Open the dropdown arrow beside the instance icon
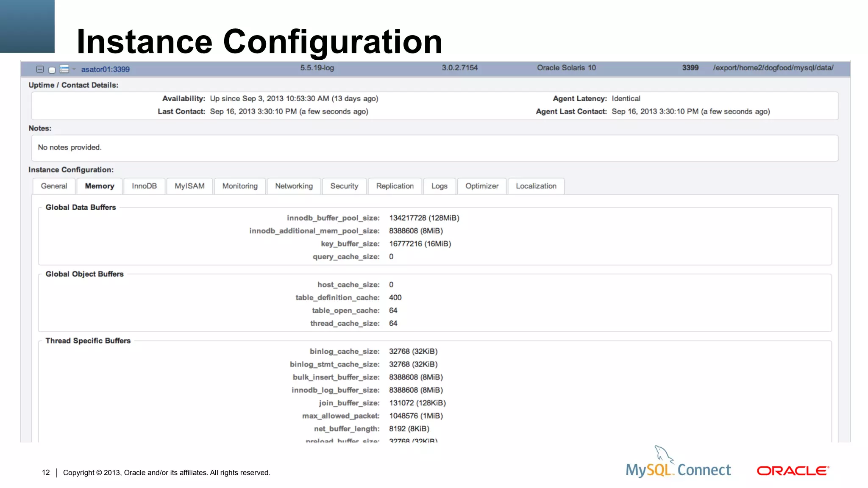The width and height of the screenshot is (868, 488). (74, 69)
